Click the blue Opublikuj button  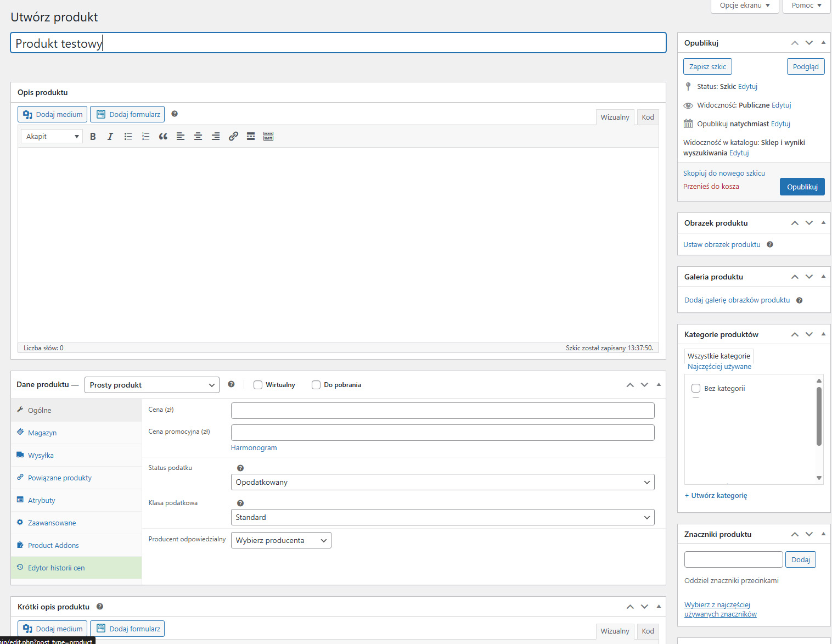(x=802, y=187)
